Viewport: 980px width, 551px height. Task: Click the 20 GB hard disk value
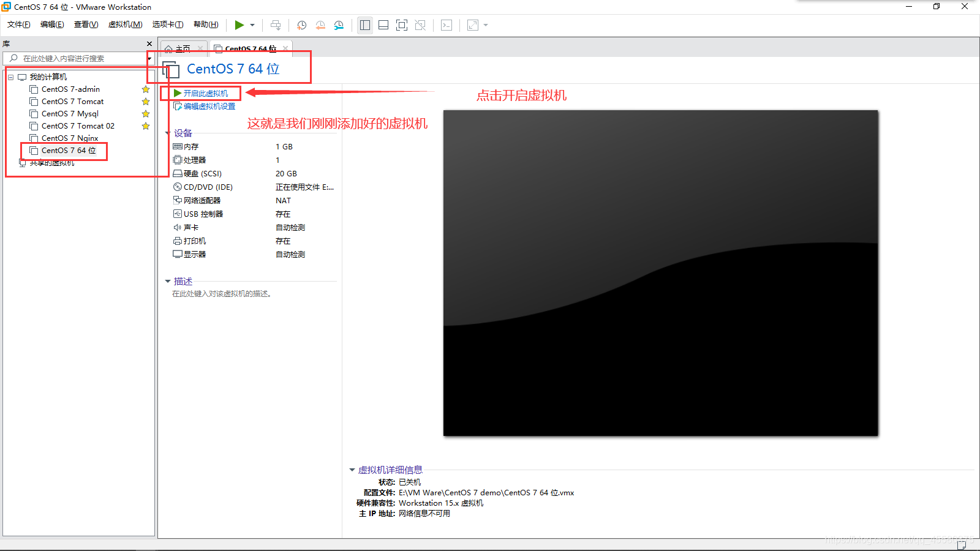pyautogui.click(x=286, y=174)
